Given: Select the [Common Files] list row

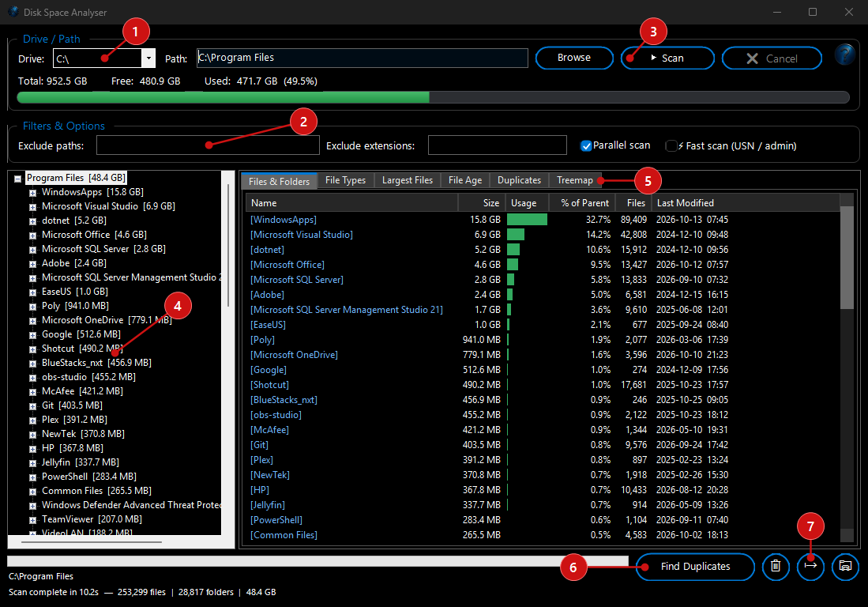Looking at the screenshot, I should (543, 534).
